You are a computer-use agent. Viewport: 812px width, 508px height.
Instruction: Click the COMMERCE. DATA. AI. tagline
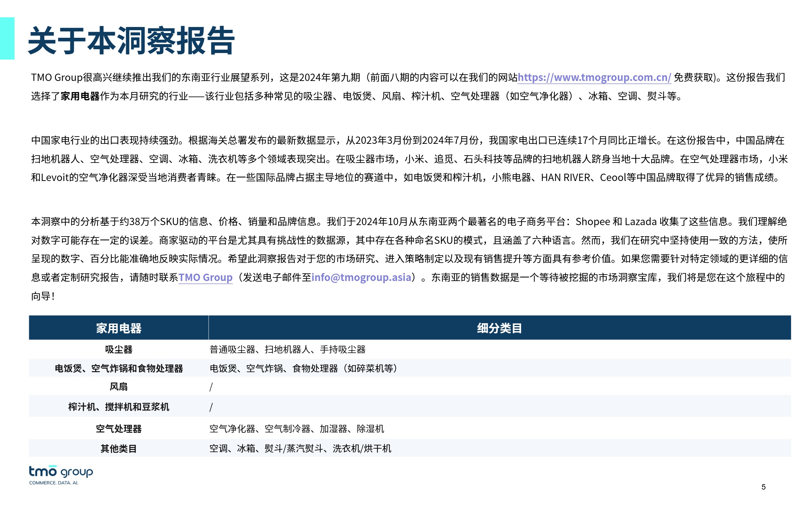(54, 483)
